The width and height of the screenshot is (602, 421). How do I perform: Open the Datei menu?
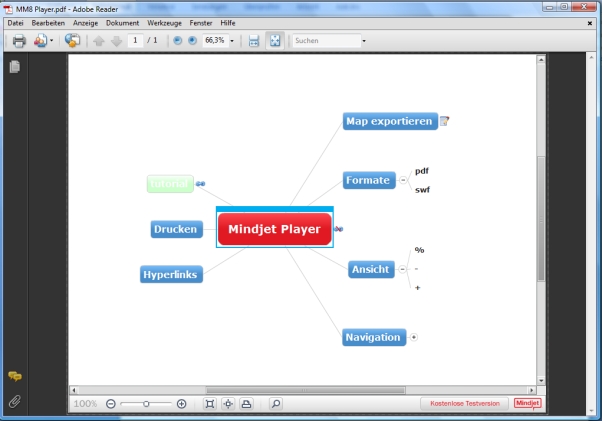click(x=15, y=23)
